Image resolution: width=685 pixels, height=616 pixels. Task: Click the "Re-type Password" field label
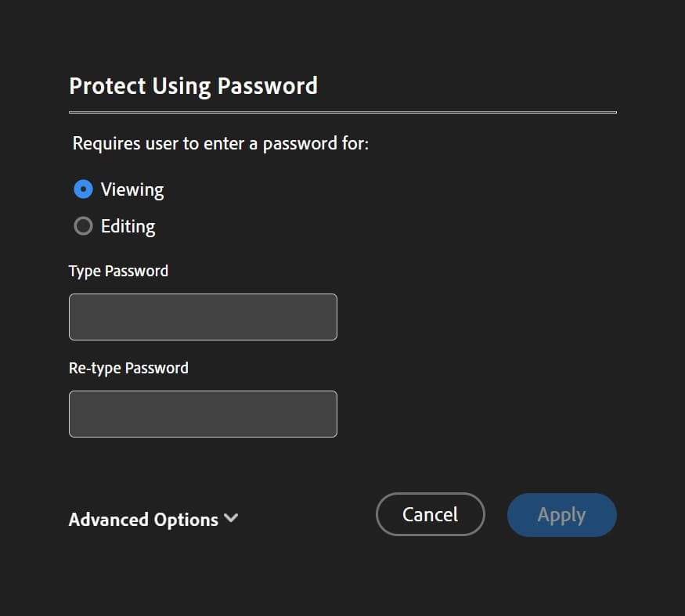pos(128,368)
